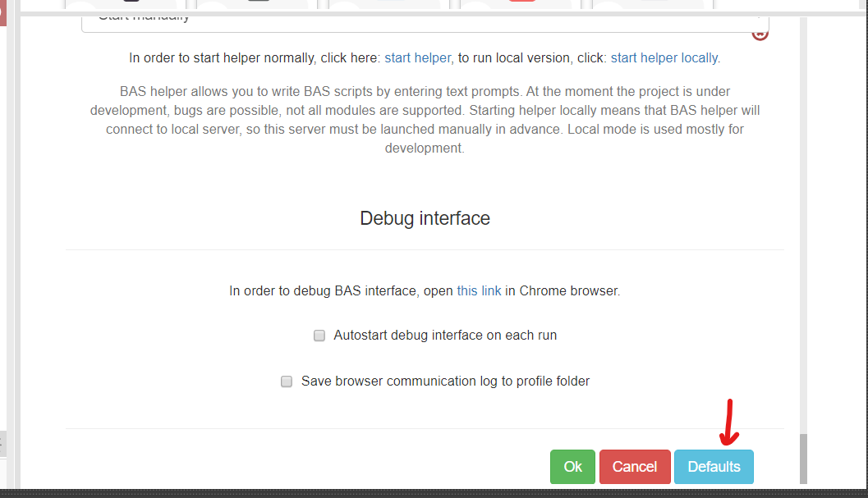Click the 'start helper locally' link
Image resolution: width=868 pixels, height=498 pixels.
click(x=664, y=58)
